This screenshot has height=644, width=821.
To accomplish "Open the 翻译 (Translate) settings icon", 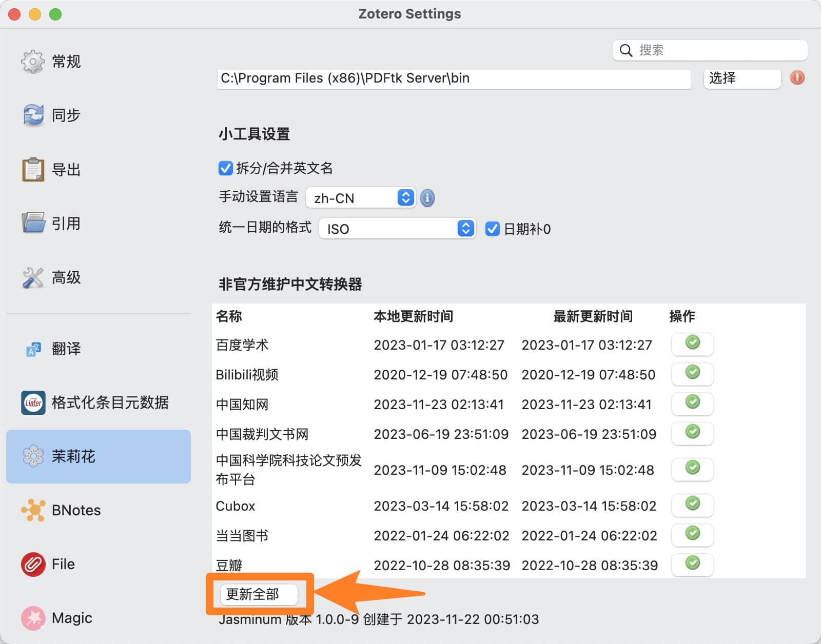I will pos(33,349).
